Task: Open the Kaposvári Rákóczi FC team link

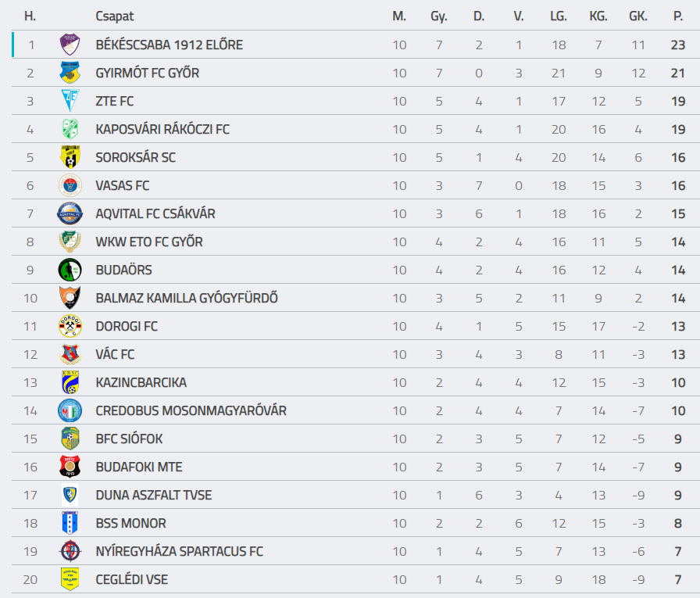Action: pos(162,130)
